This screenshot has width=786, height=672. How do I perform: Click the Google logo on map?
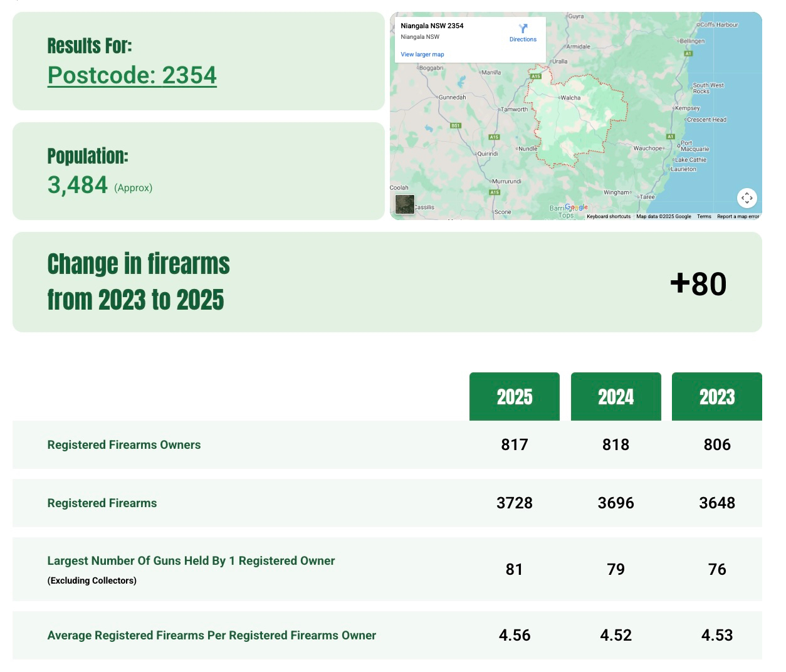[x=576, y=207]
